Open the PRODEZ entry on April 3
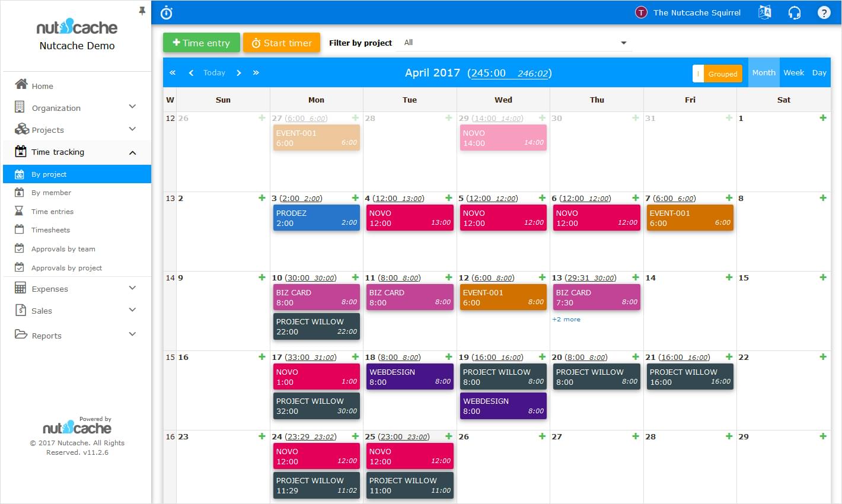 pyautogui.click(x=317, y=218)
